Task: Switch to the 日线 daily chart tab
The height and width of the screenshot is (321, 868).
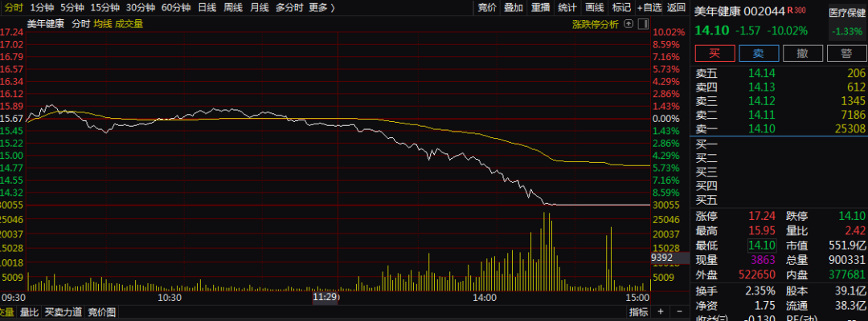Action: tap(207, 7)
